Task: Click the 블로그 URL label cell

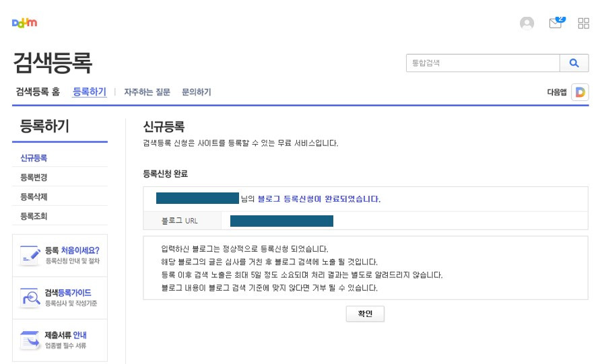Action: [x=182, y=221]
